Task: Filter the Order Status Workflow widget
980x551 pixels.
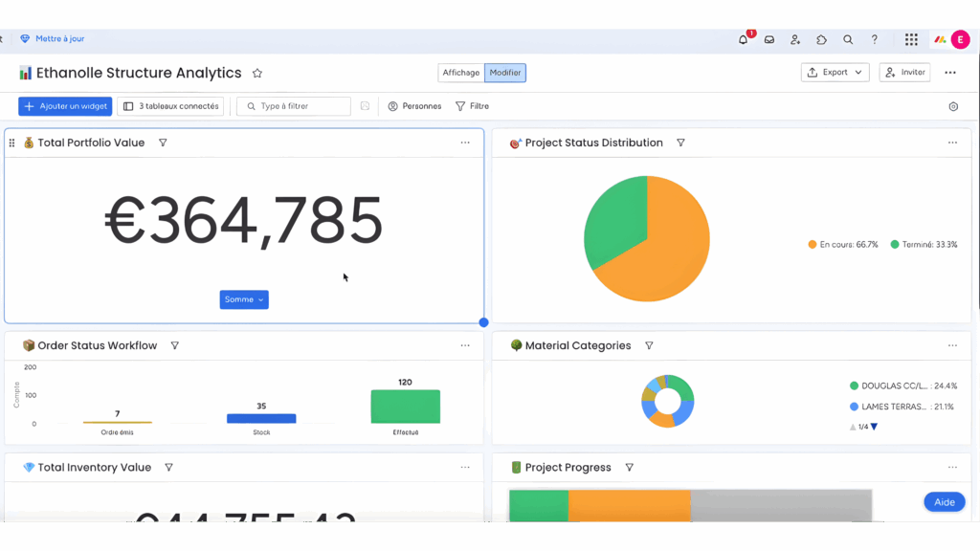Action: tap(175, 345)
